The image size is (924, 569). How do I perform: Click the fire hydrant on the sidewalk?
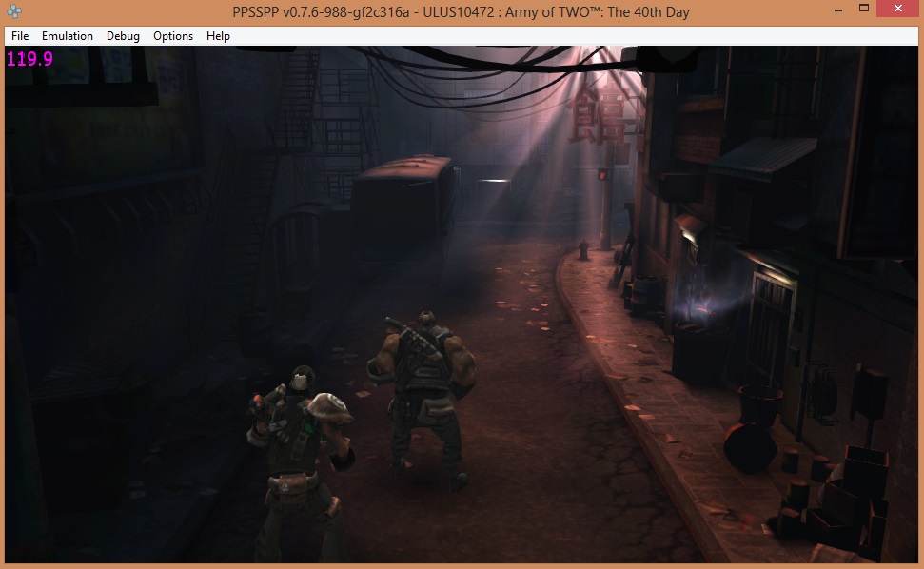point(583,249)
